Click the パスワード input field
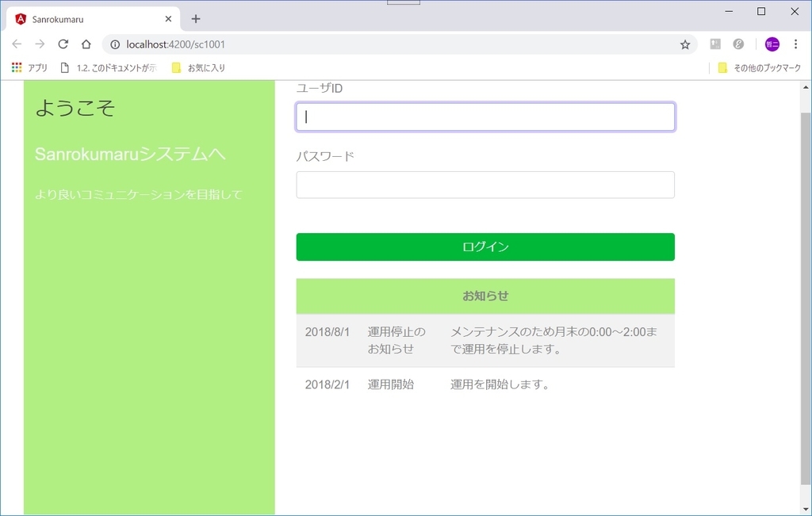The image size is (812, 516). (x=485, y=185)
